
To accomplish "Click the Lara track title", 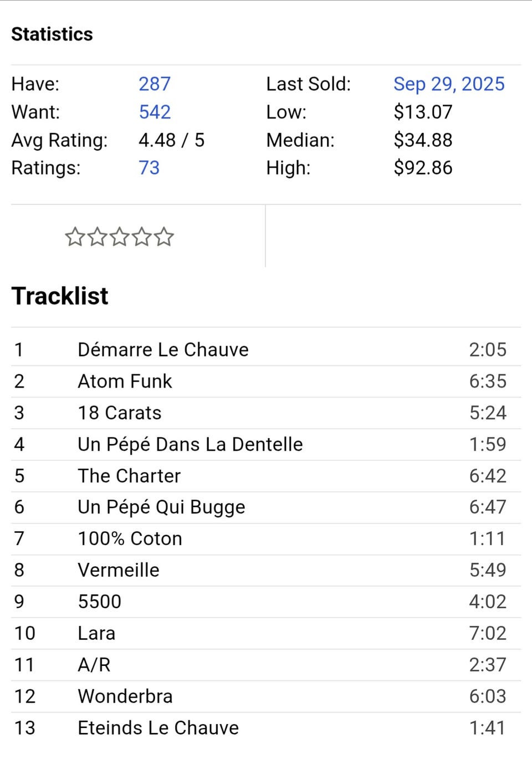I will [x=96, y=633].
